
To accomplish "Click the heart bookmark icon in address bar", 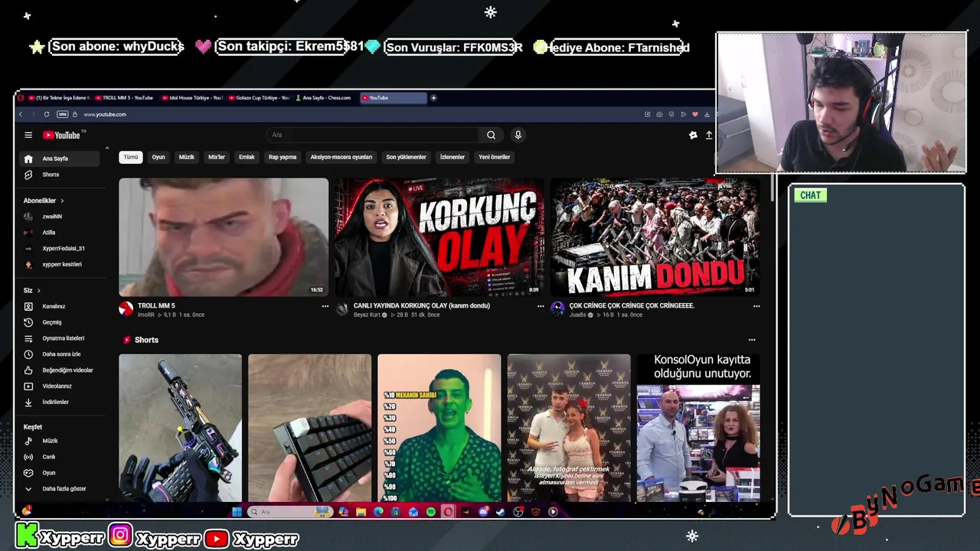I will pyautogui.click(x=695, y=114).
